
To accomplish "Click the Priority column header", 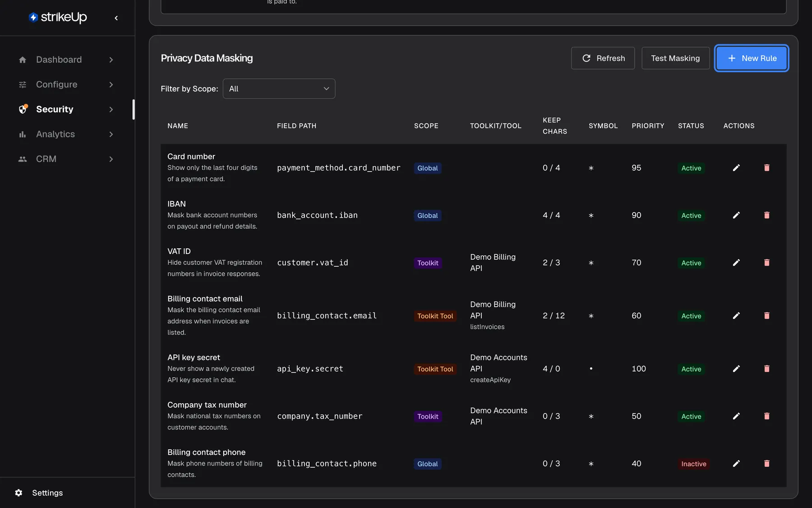I will (648, 126).
